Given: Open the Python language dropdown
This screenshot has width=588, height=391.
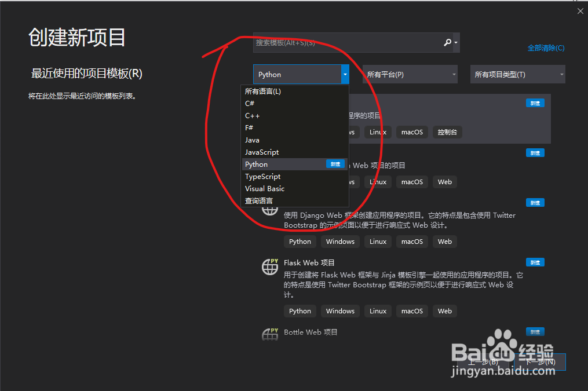Looking at the screenshot, I should point(301,74).
